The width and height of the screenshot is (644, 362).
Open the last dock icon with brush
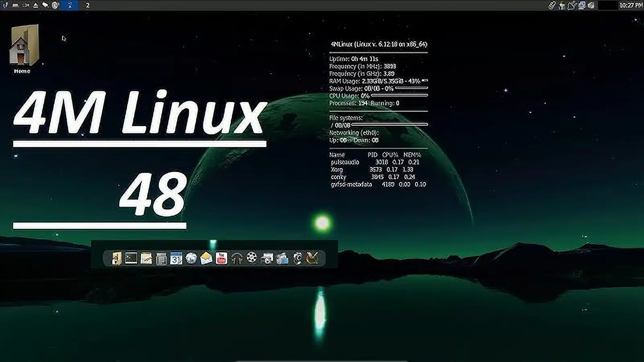pyautogui.click(x=312, y=258)
